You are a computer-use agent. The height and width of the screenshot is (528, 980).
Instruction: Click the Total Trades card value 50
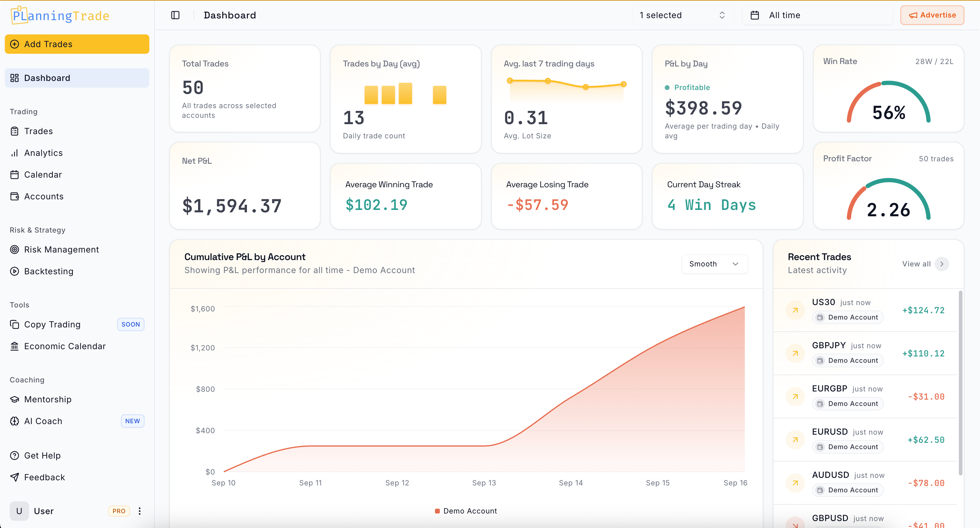pyautogui.click(x=193, y=88)
